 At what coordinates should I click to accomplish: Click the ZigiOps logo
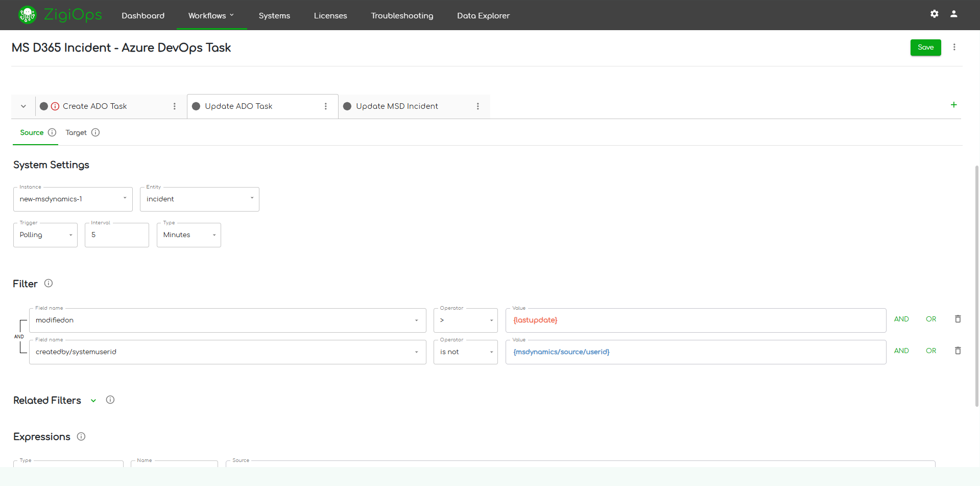tap(60, 15)
